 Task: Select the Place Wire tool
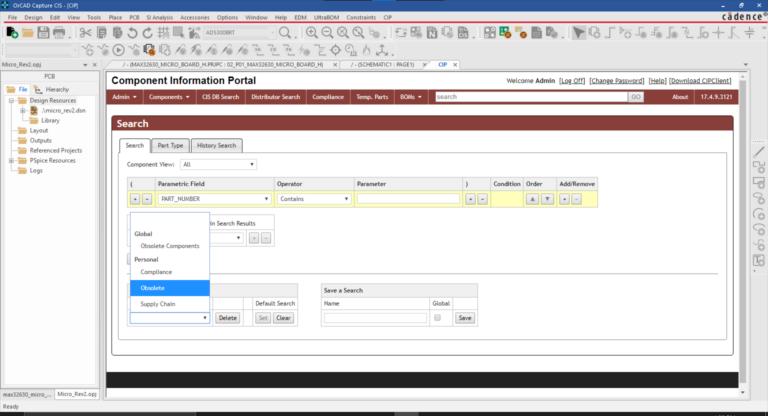tap(610, 33)
